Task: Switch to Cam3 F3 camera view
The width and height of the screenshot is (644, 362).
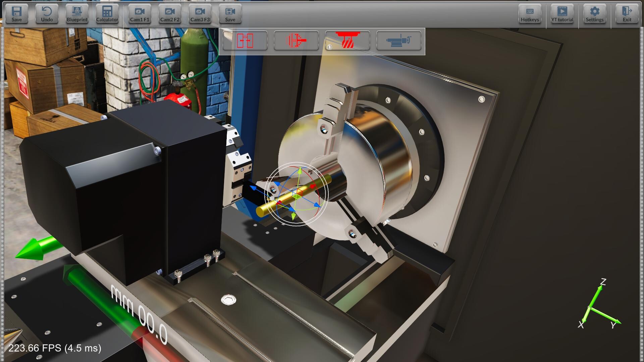Action: (200, 13)
